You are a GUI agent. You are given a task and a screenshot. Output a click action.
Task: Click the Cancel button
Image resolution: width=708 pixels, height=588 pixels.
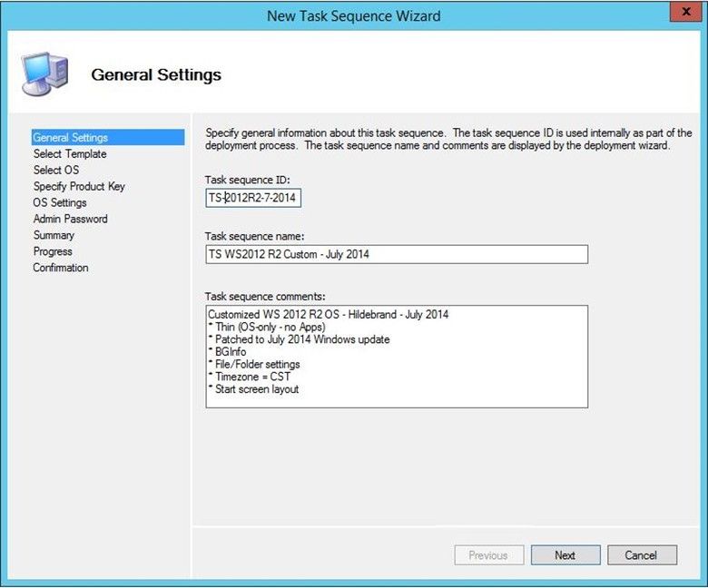pyautogui.click(x=642, y=555)
